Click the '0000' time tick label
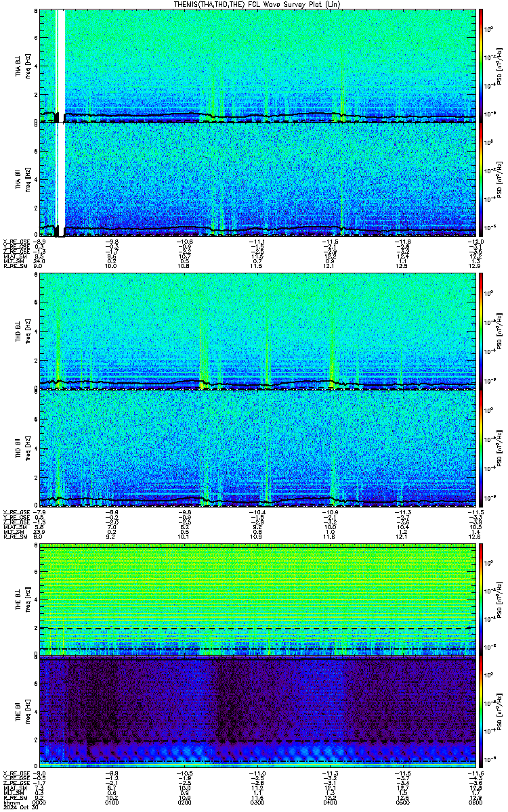508x812 pixels. [40, 803]
